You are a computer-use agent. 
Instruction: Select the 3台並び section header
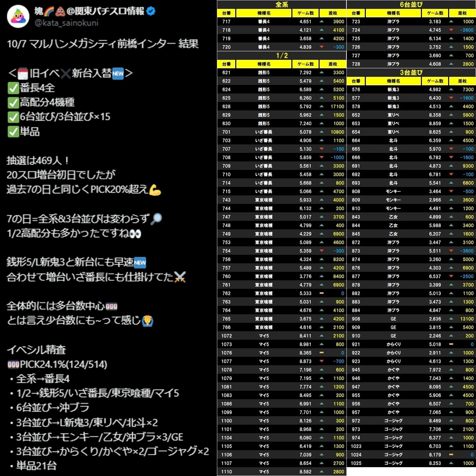pos(411,72)
